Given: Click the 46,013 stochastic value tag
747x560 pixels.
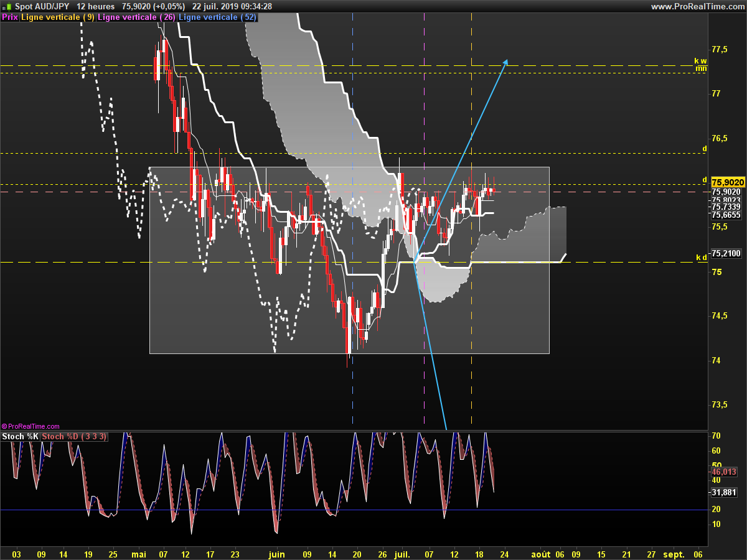Looking at the screenshot, I should click(724, 472).
